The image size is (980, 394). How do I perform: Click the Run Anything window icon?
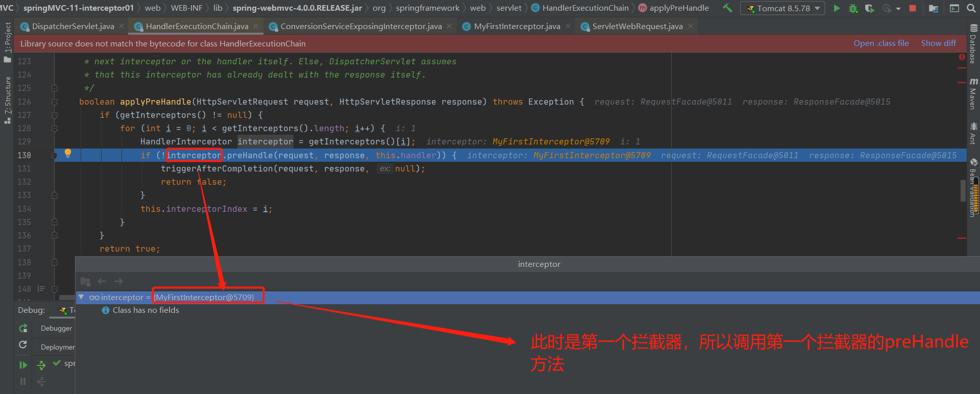point(954,8)
